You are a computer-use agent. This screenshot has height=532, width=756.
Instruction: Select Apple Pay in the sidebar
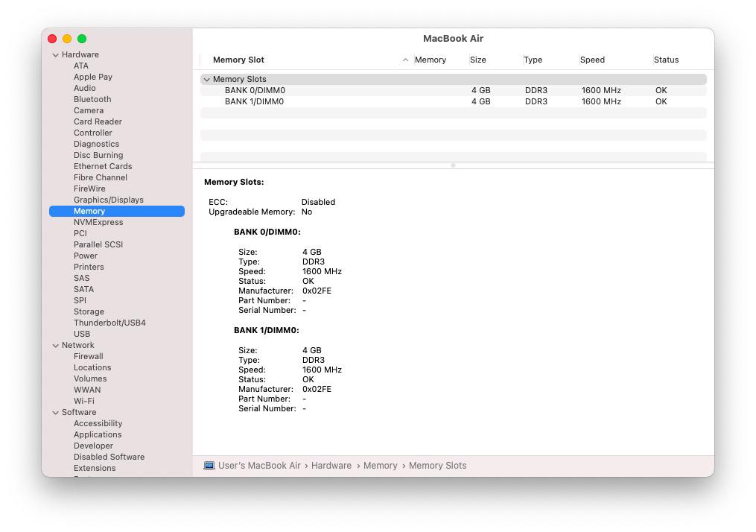pyautogui.click(x=93, y=77)
